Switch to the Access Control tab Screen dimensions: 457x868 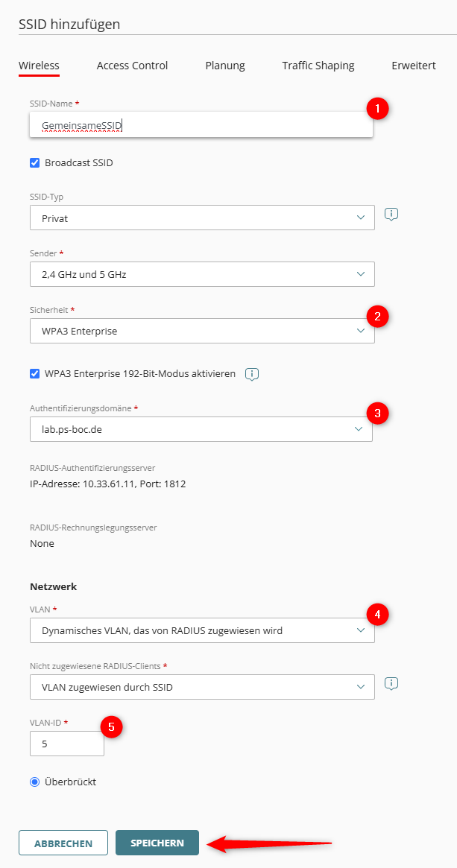pyautogui.click(x=133, y=66)
